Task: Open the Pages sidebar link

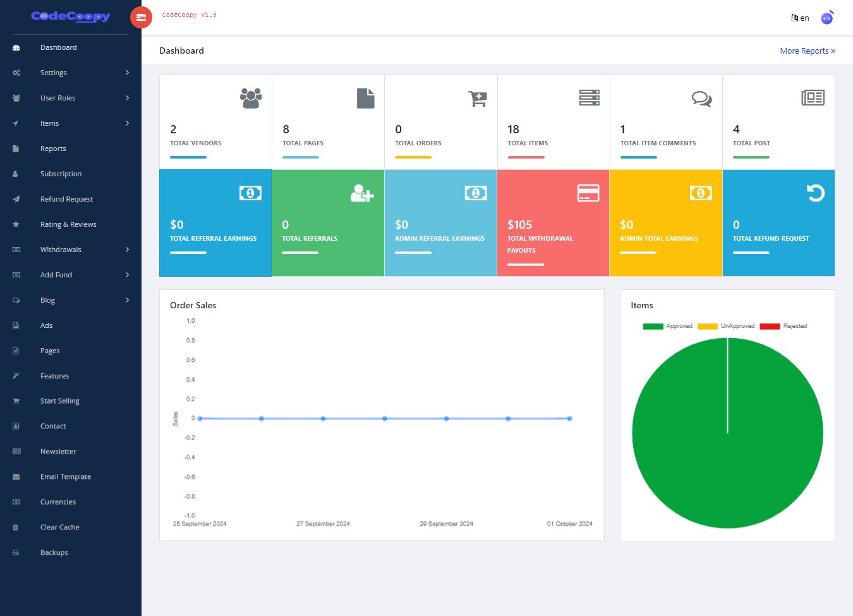Action: [x=71, y=351]
